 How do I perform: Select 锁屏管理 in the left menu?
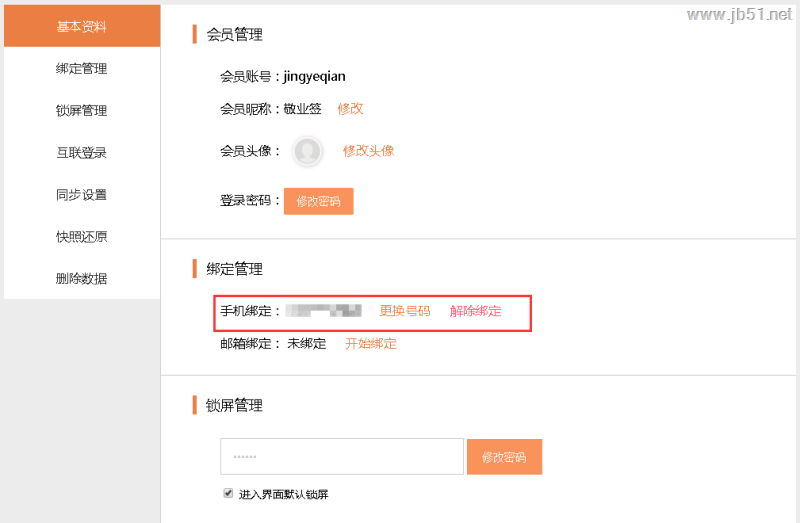pyautogui.click(x=81, y=111)
